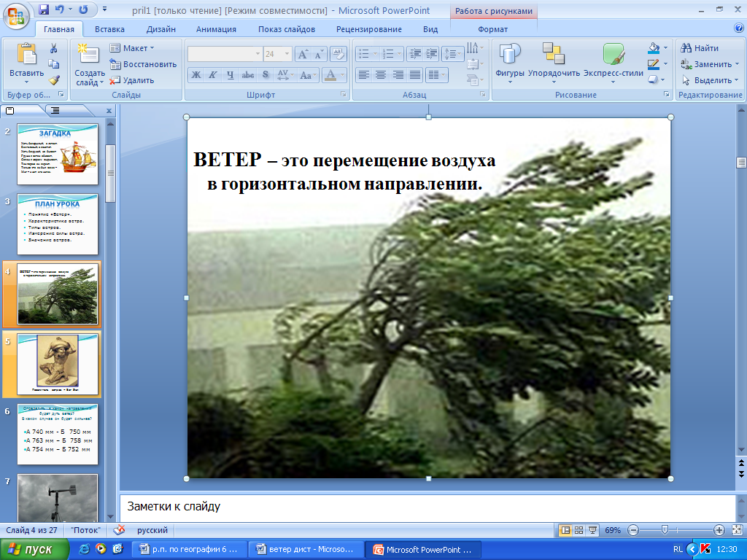Open Экспресс-стили quick styles gallery
This screenshot has width=747, height=560.
pos(613,64)
